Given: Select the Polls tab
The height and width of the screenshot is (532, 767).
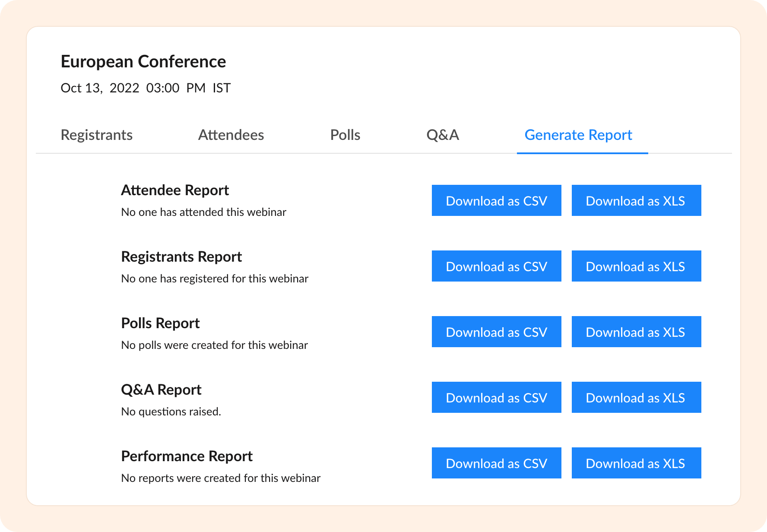Looking at the screenshot, I should coord(345,135).
